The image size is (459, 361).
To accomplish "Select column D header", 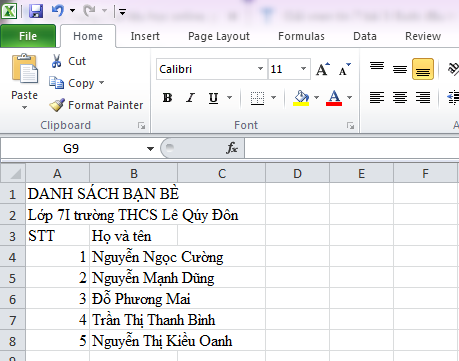I will click(297, 173).
